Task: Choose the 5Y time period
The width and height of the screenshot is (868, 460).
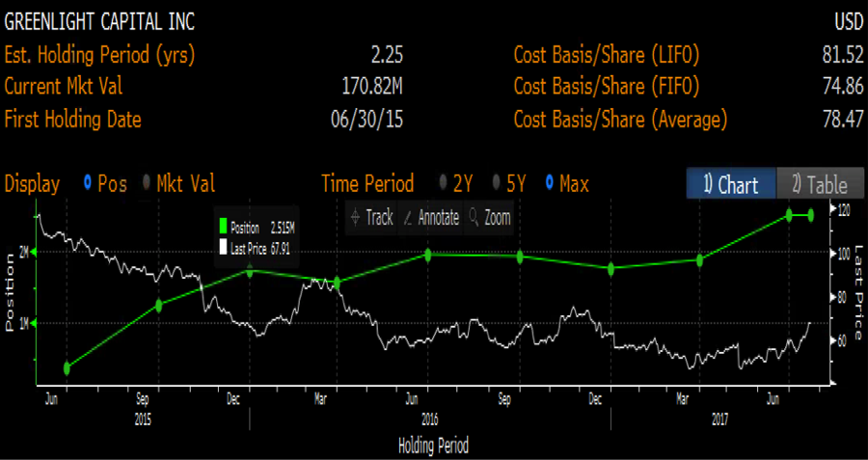Action: [x=497, y=184]
